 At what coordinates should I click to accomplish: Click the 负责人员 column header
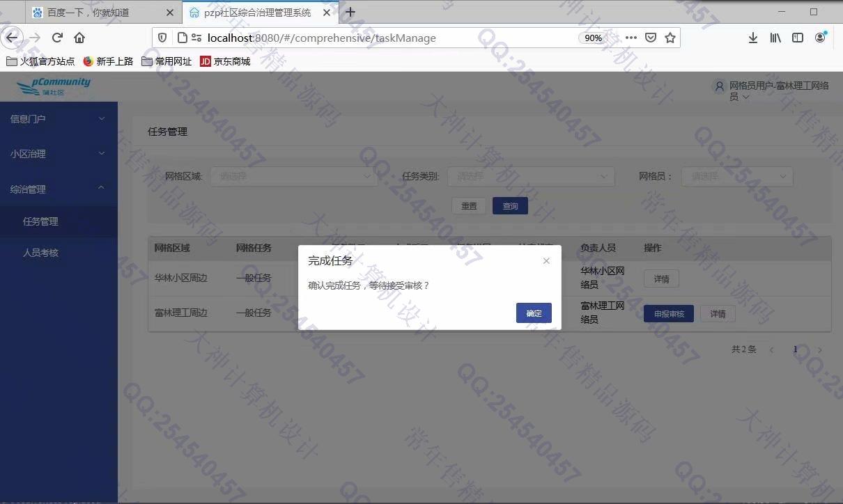598,248
